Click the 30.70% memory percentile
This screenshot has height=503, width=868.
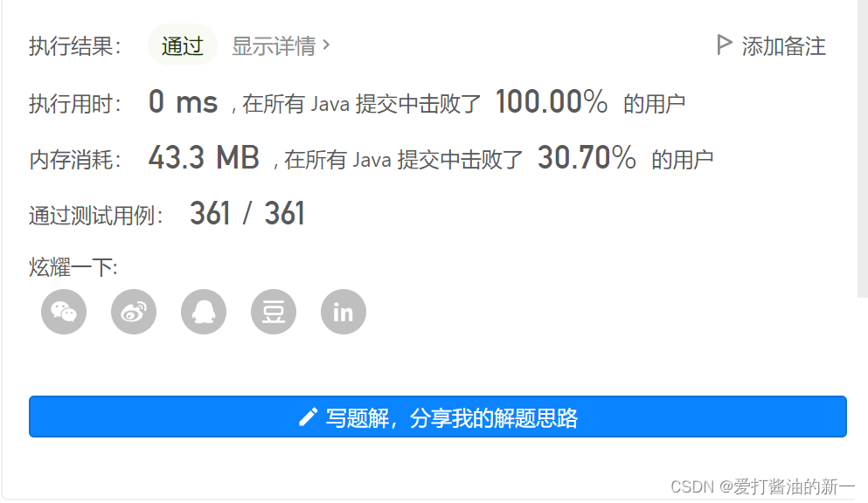[587, 158]
